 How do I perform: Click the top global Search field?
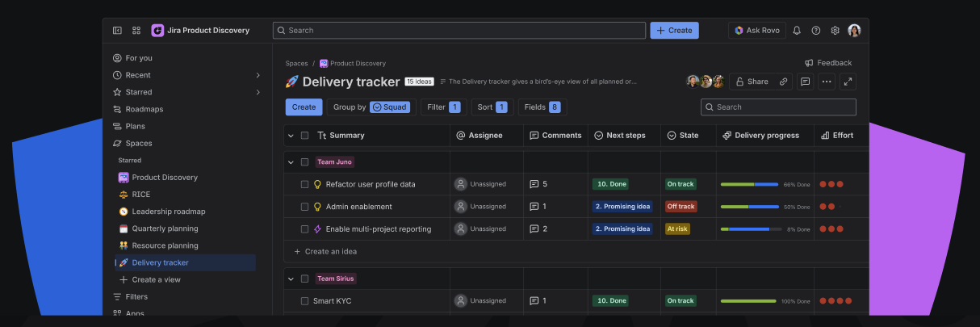pyautogui.click(x=459, y=31)
